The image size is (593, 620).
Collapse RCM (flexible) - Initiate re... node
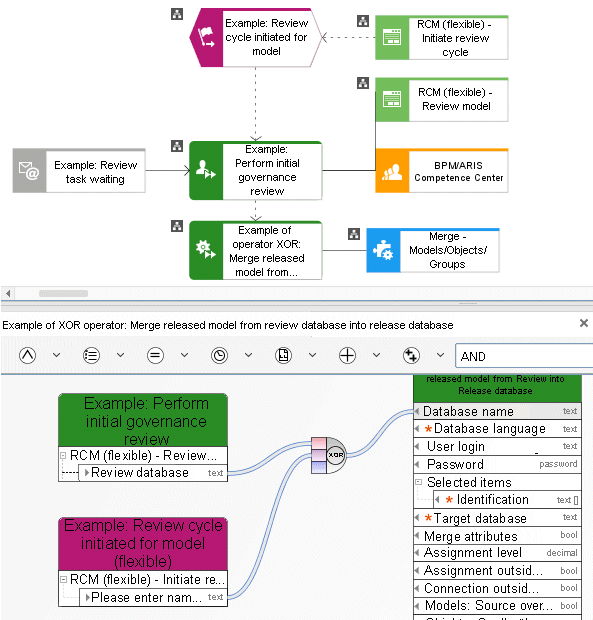coord(63,579)
